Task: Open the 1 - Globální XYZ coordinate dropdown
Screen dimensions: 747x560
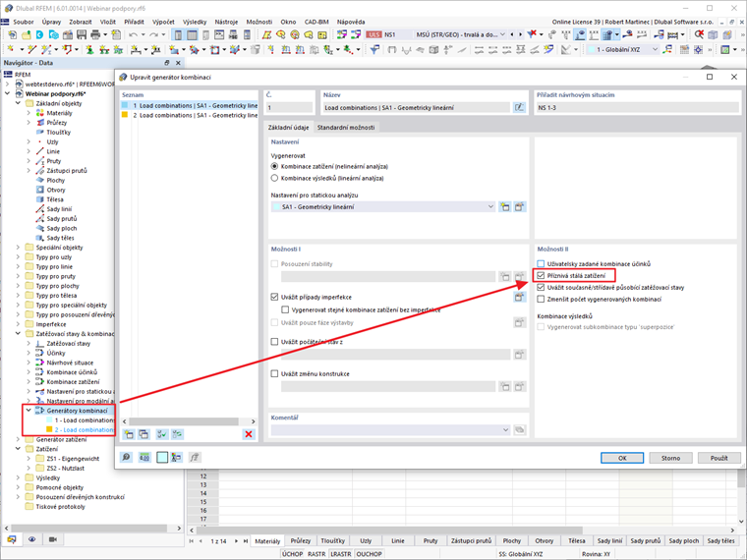Action: pos(656,49)
